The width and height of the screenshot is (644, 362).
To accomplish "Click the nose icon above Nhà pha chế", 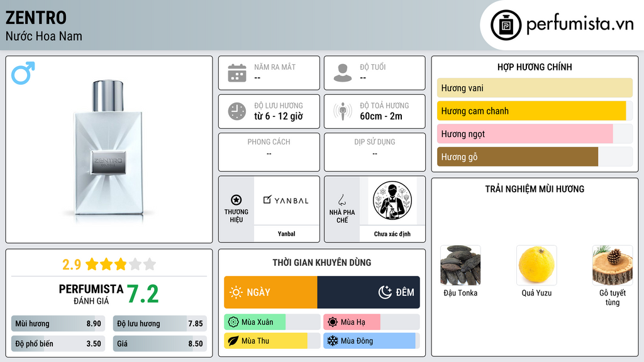I will pyautogui.click(x=341, y=200).
